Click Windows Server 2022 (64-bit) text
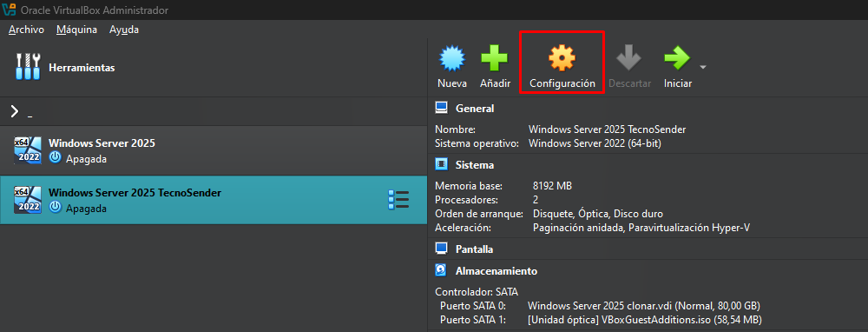 [x=595, y=143]
